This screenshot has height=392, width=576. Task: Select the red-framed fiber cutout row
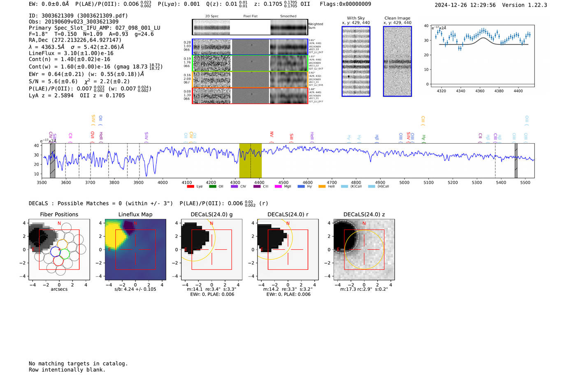(x=250, y=95)
